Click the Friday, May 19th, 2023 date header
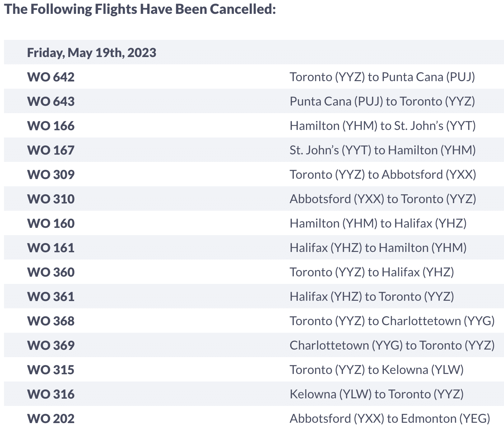Viewport: 504px width, 430px height. [92, 53]
